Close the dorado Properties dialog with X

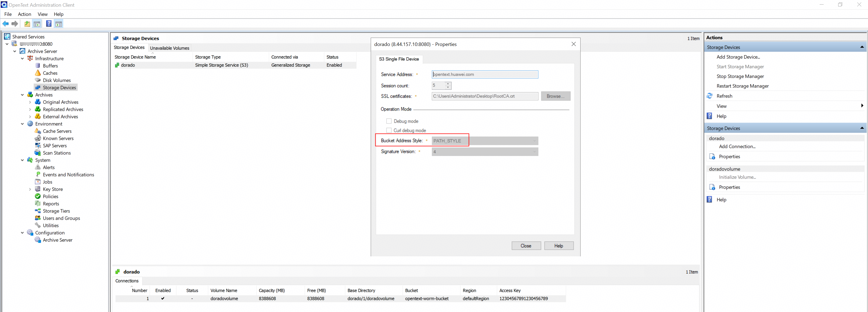(574, 44)
